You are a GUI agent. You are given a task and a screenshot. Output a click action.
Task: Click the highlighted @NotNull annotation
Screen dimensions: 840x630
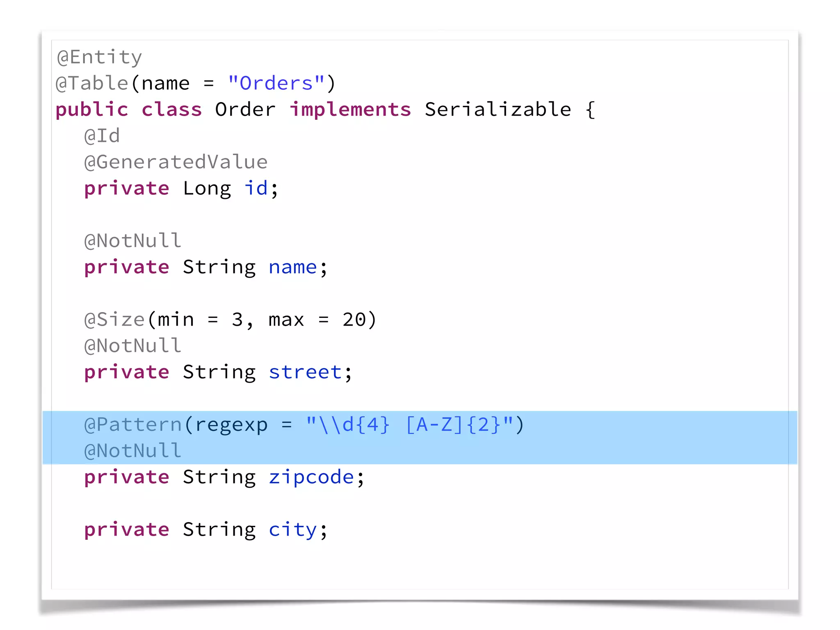pos(132,451)
